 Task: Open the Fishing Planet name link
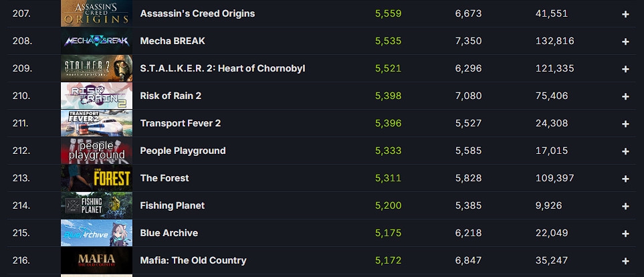coord(173,205)
